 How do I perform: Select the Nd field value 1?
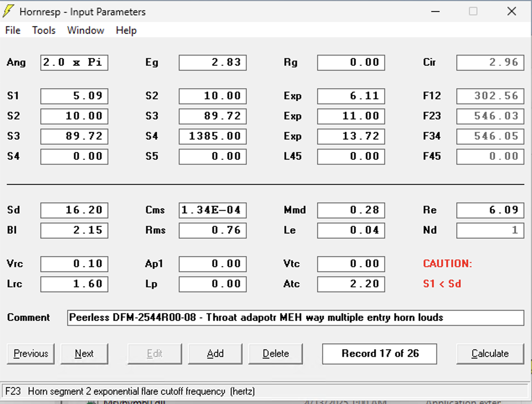[x=490, y=231]
